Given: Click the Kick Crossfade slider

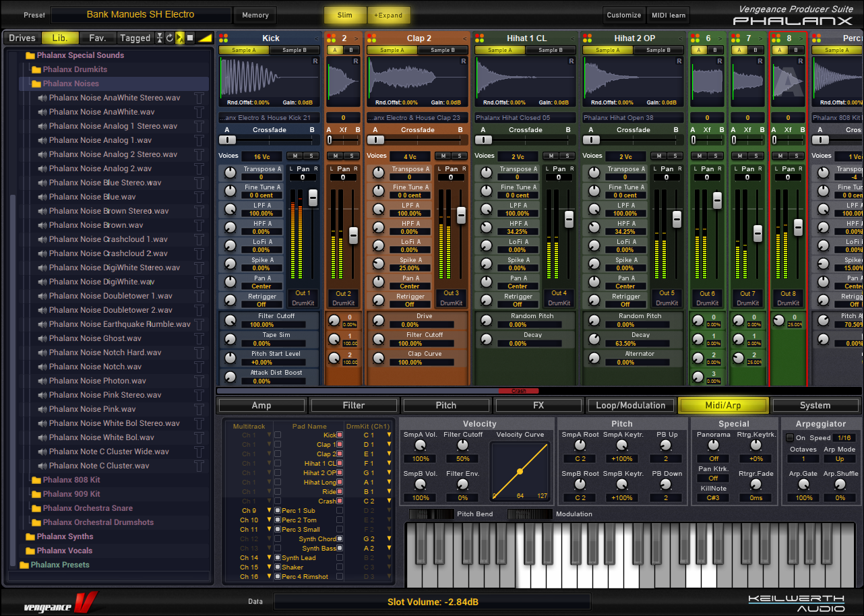Looking at the screenshot, I should (270, 140).
